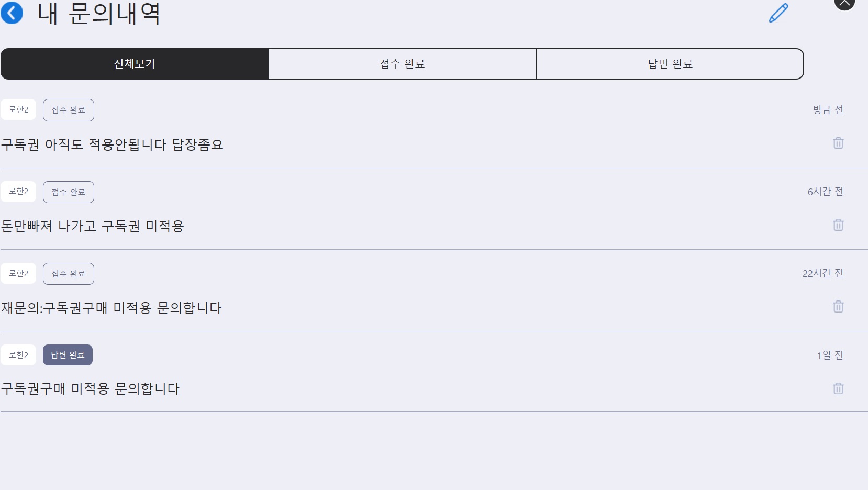Delete the '돈만빠져 나가고 구독권 미적용' inquiry
The width and height of the screenshot is (868, 490).
click(838, 225)
